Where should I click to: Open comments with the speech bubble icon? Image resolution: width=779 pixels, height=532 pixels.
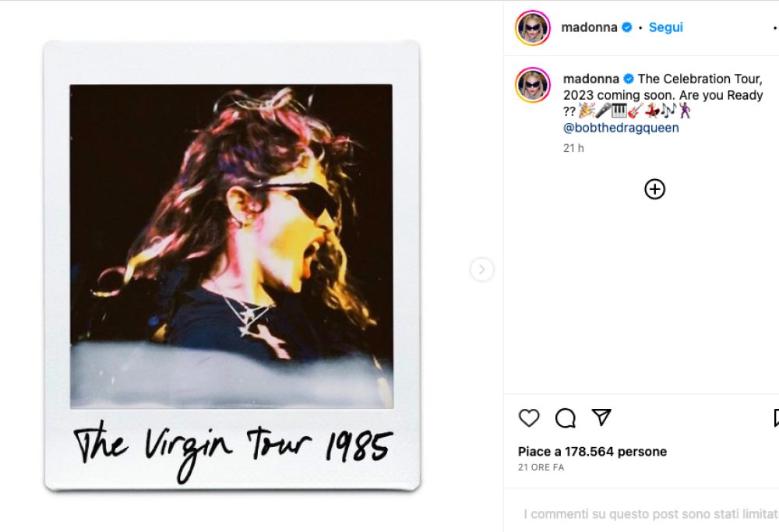coord(565,418)
